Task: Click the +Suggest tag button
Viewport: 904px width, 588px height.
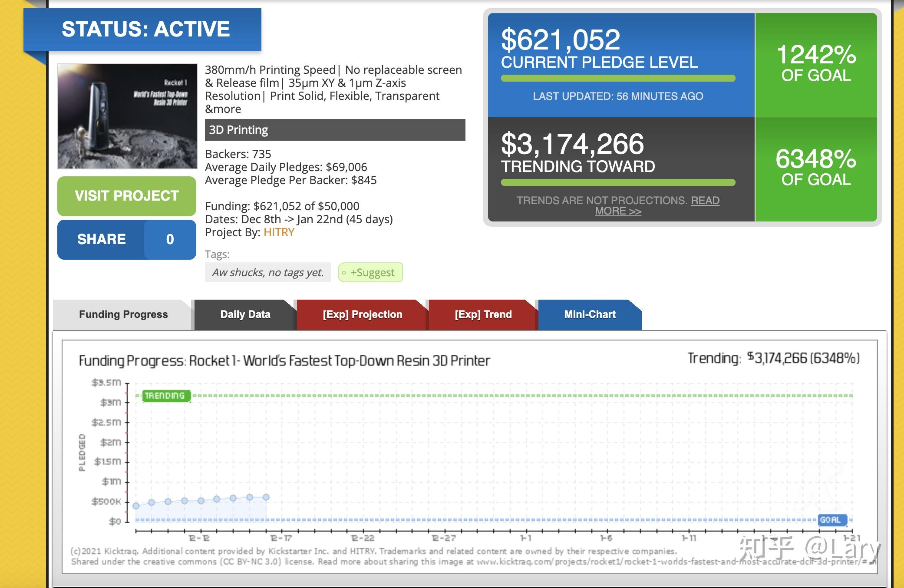Action: pos(370,273)
